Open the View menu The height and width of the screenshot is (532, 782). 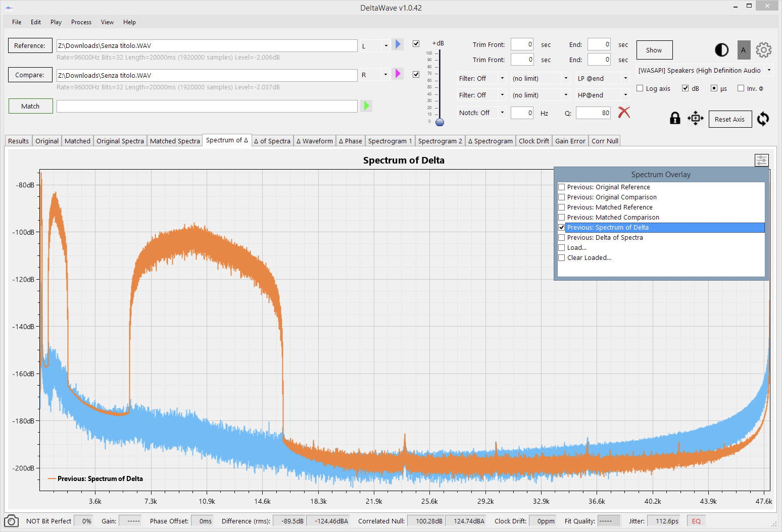[x=107, y=22]
